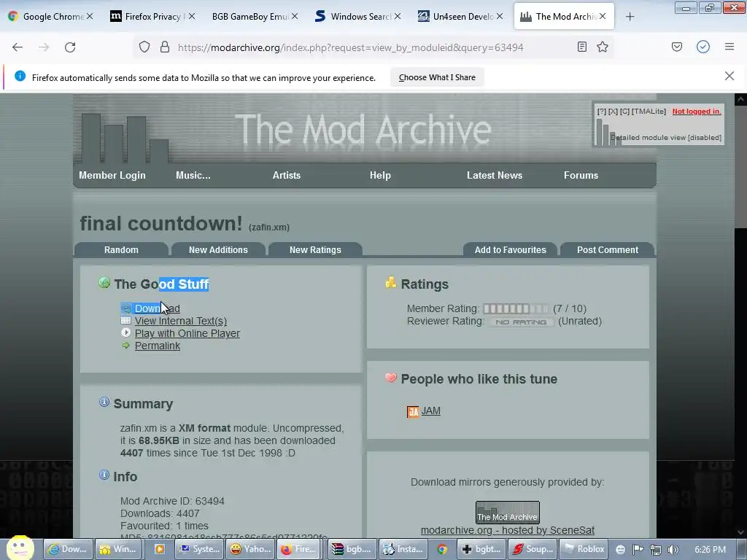Click the Action Center flag tray icon
This screenshot has width=747, height=560.
[x=638, y=550]
